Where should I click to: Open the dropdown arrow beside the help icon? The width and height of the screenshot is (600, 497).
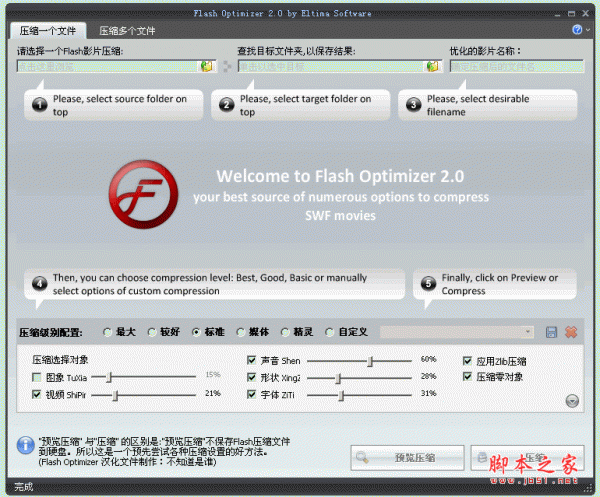pyautogui.click(x=588, y=30)
